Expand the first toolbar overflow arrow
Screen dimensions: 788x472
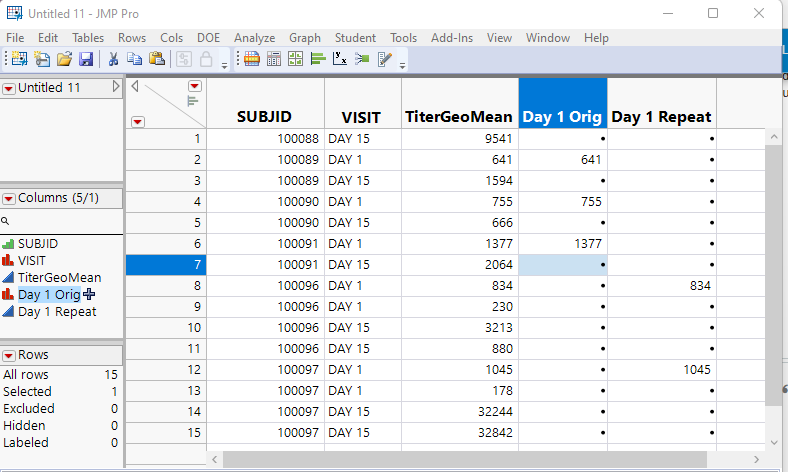(x=225, y=65)
